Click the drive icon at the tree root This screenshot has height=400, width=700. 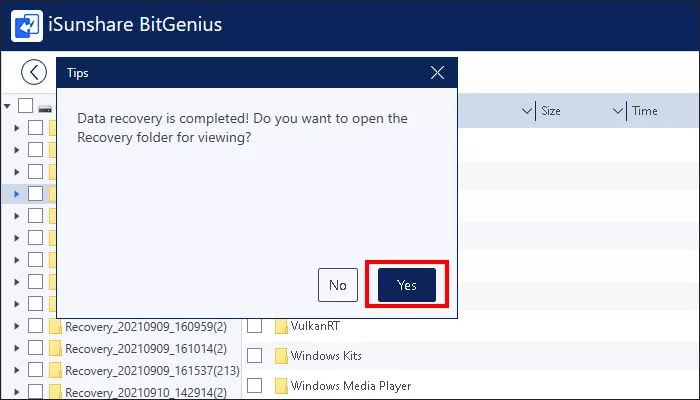[45, 108]
